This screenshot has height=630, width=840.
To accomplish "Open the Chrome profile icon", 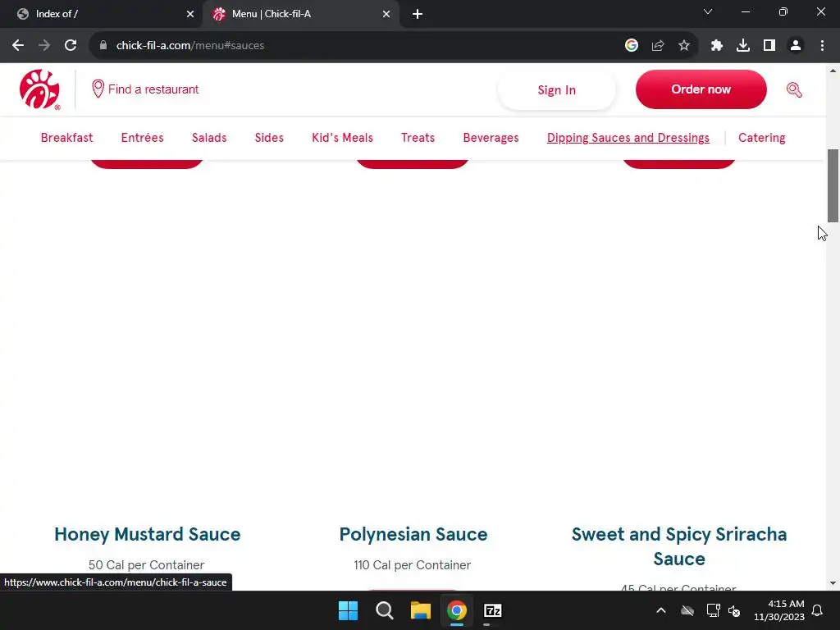I will point(796,46).
